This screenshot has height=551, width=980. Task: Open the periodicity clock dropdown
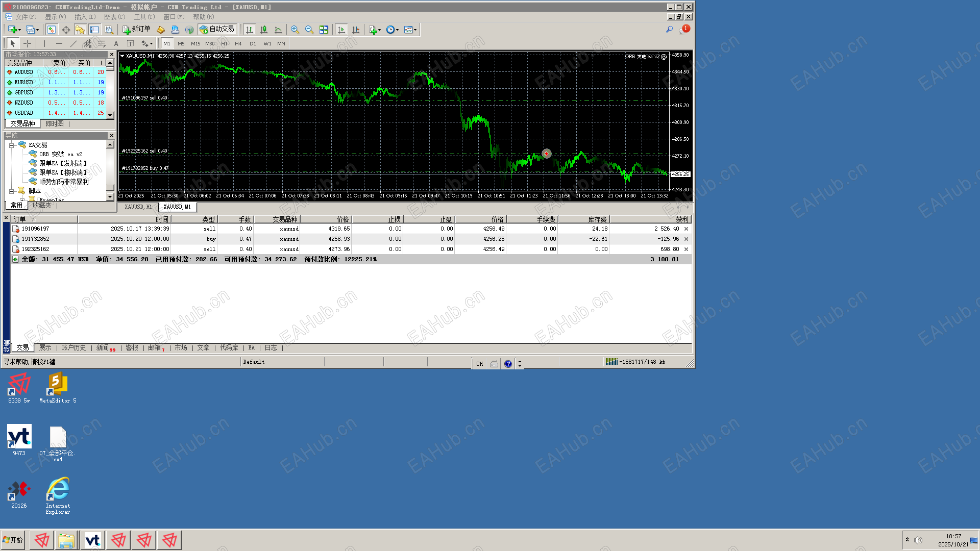click(x=392, y=30)
